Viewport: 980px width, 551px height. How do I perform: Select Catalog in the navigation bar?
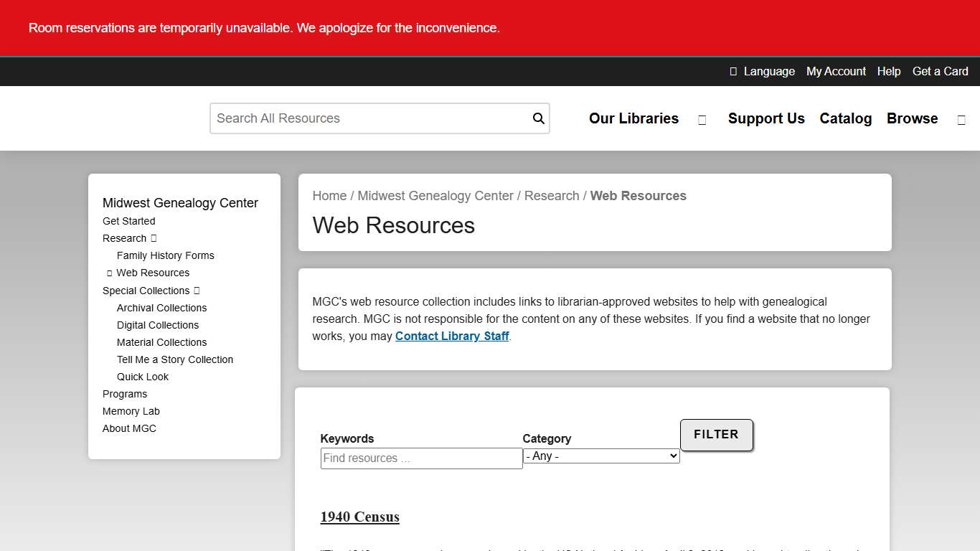(x=845, y=118)
